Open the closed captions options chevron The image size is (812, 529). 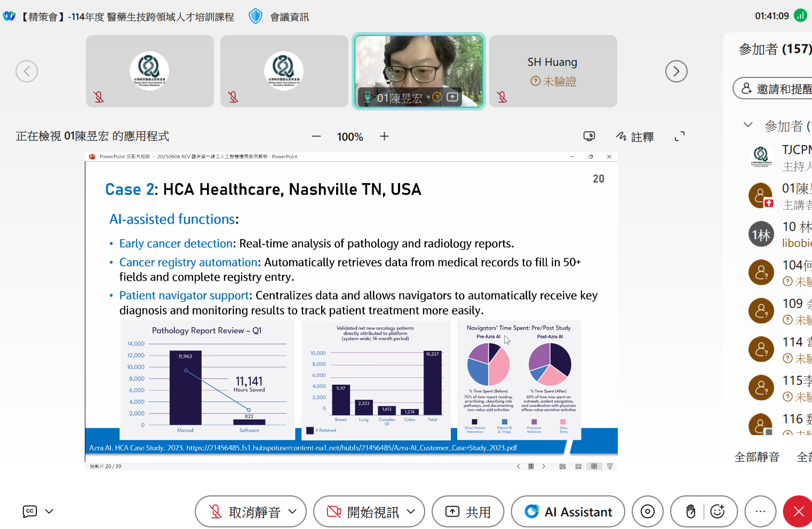pos(49,511)
